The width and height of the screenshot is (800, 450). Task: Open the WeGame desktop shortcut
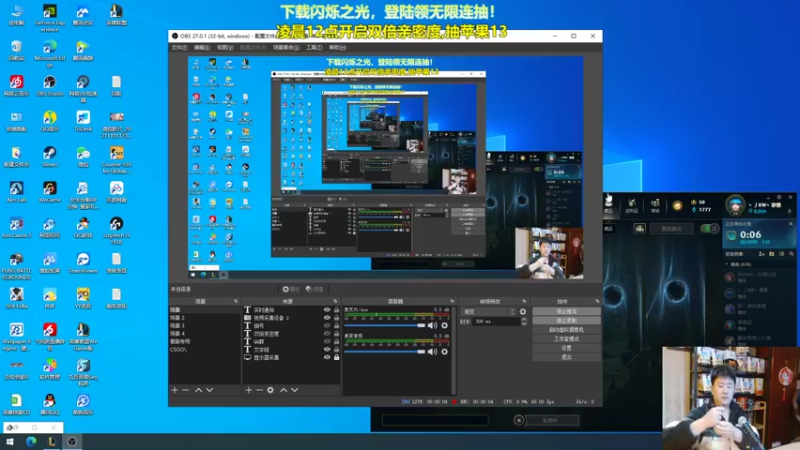pos(49,192)
